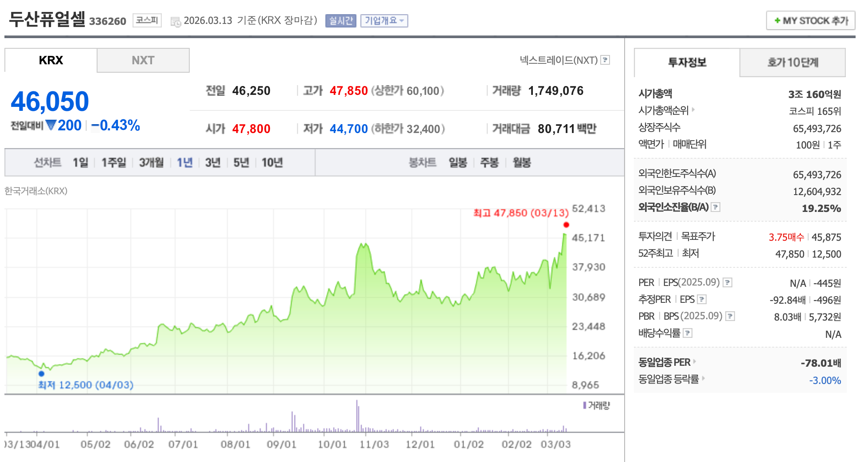Image resolution: width=868 pixels, height=462 pixels.
Task: Show the 일봉 candle chart
Action: coord(458,163)
